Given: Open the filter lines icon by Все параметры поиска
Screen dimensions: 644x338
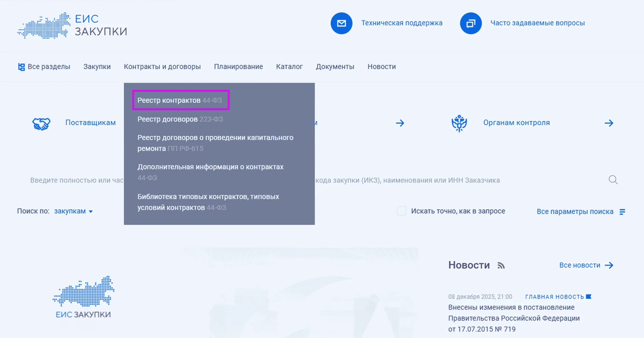Looking at the screenshot, I should pos(622,212).
